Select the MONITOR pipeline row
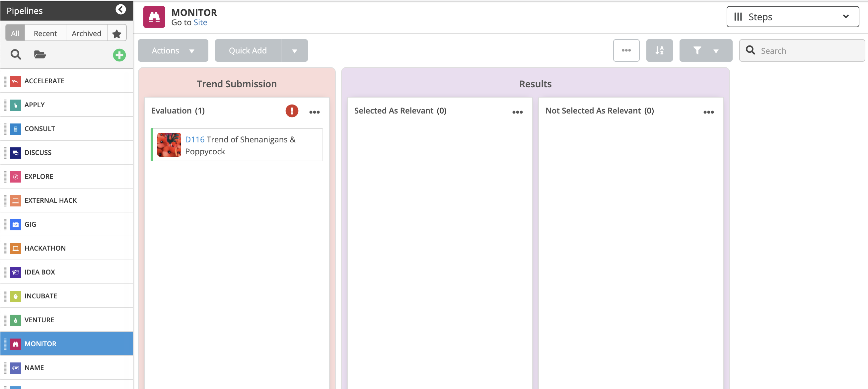 (67, 344)
